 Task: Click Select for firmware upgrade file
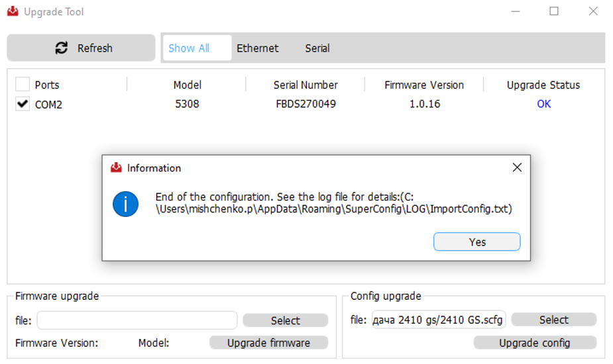click(x=285, y=320)
